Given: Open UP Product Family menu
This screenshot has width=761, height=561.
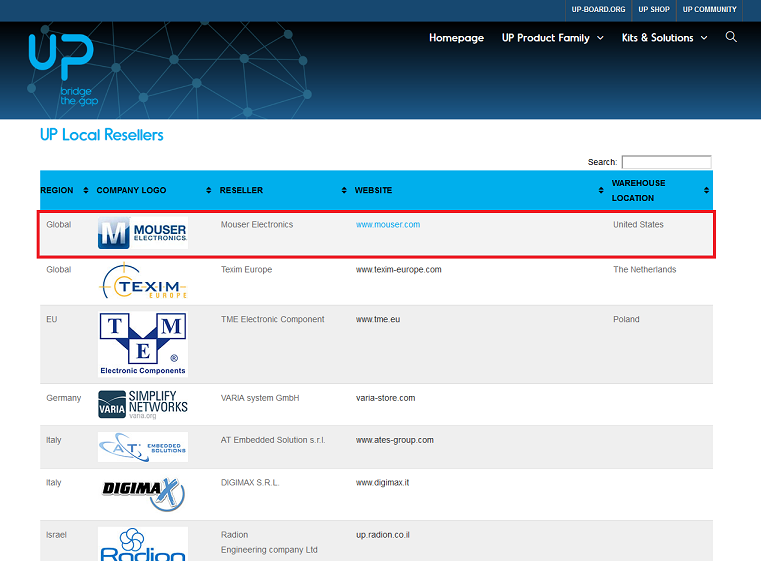Looking at the screenshot, I should pyautogui.click(x=546, y=38).
